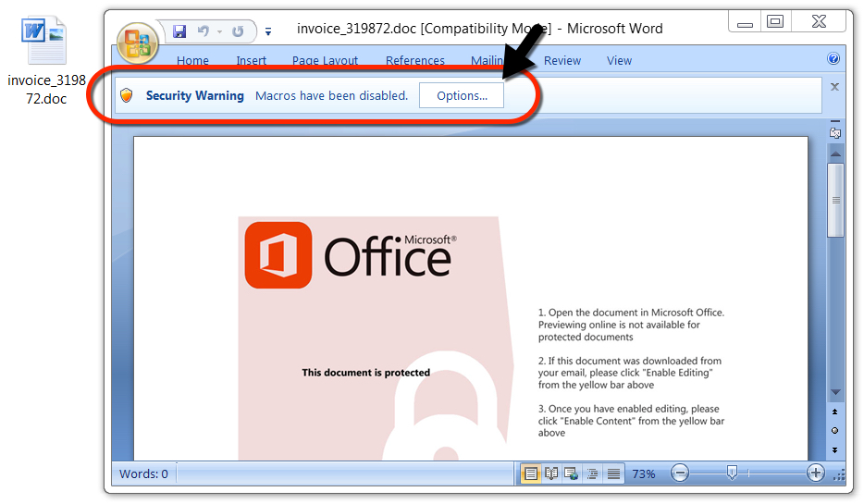This screenshot has width=864, height=504.
Task: Select invoice_319872.doc desktop file icon
Action: (x=45, y=61)
